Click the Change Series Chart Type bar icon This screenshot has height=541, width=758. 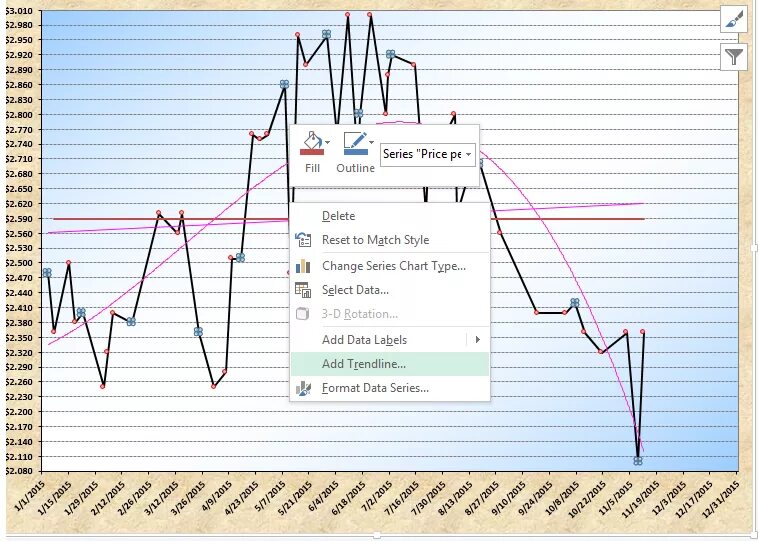[303, 266]
